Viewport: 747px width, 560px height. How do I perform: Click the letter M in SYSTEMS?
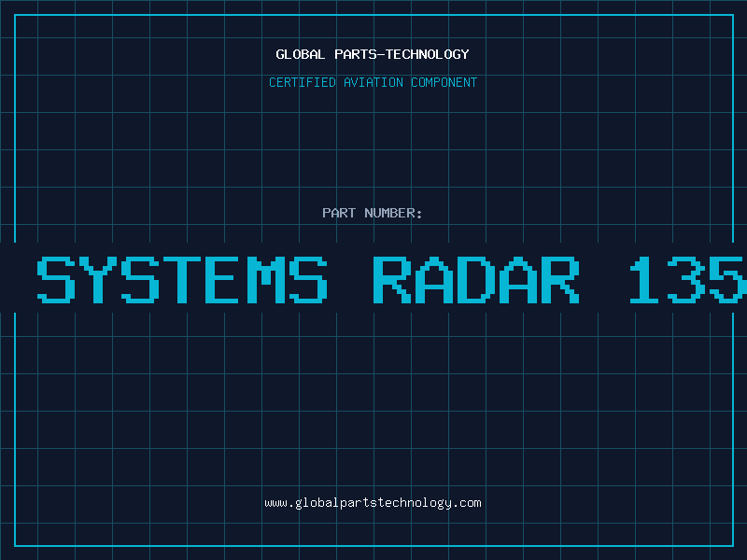pos(266,279)
